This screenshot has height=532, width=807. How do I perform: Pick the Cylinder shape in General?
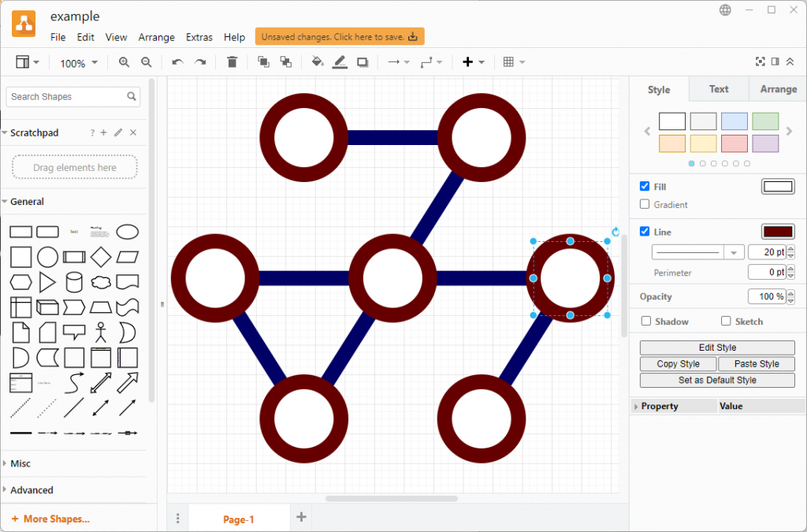pos(74,282)
